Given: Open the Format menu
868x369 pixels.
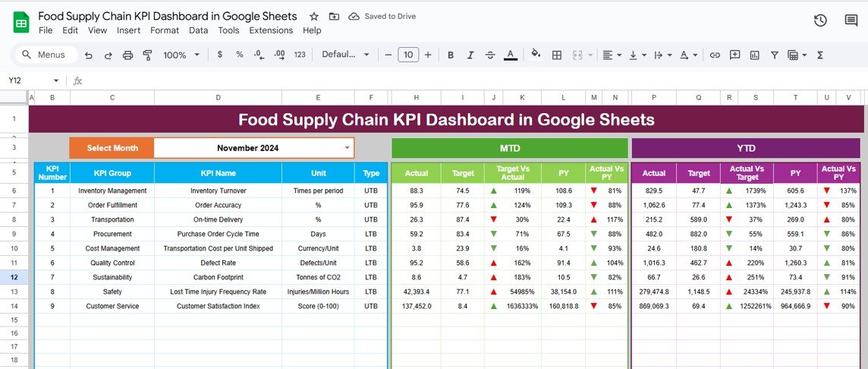Looking at the screenshot, I should (x=165, y=30).
